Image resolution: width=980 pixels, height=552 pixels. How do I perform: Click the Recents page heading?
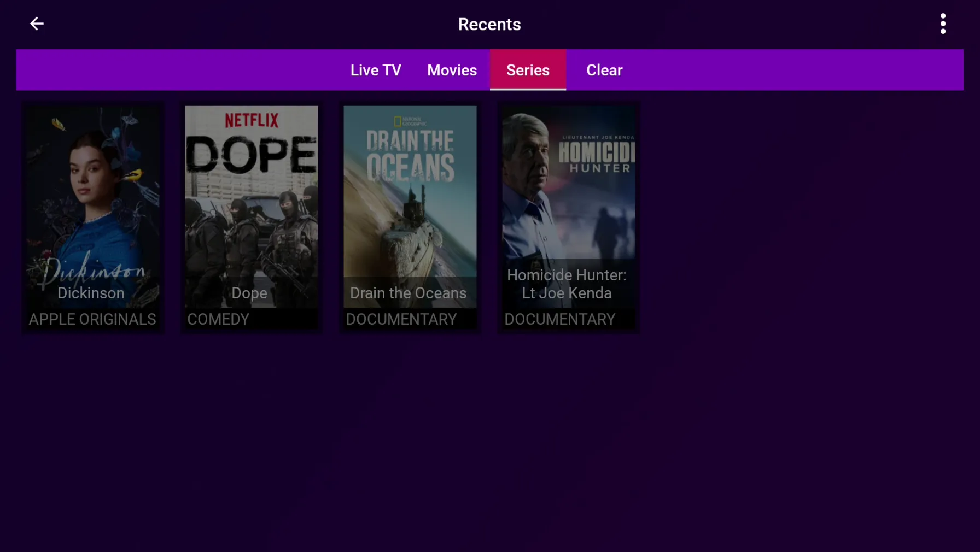click(489, 24)
